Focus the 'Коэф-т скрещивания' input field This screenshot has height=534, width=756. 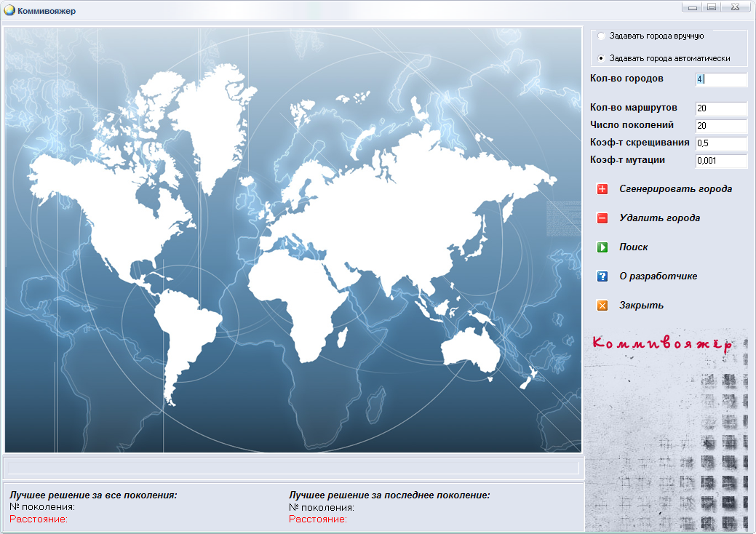click(x=721, y=143)
